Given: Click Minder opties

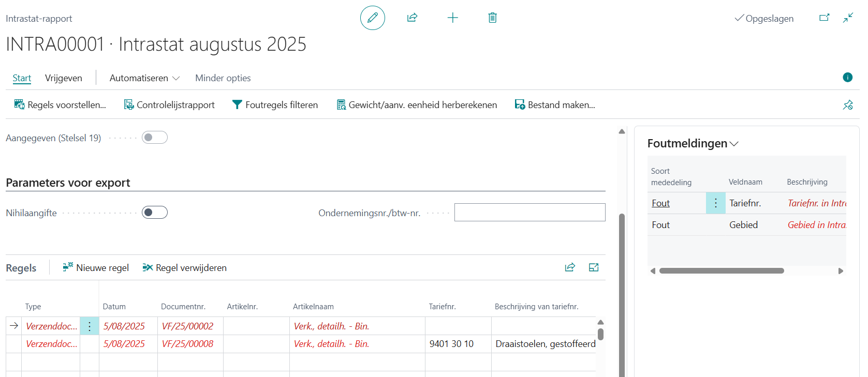Looking at the screenshot, I should [223, 78].
